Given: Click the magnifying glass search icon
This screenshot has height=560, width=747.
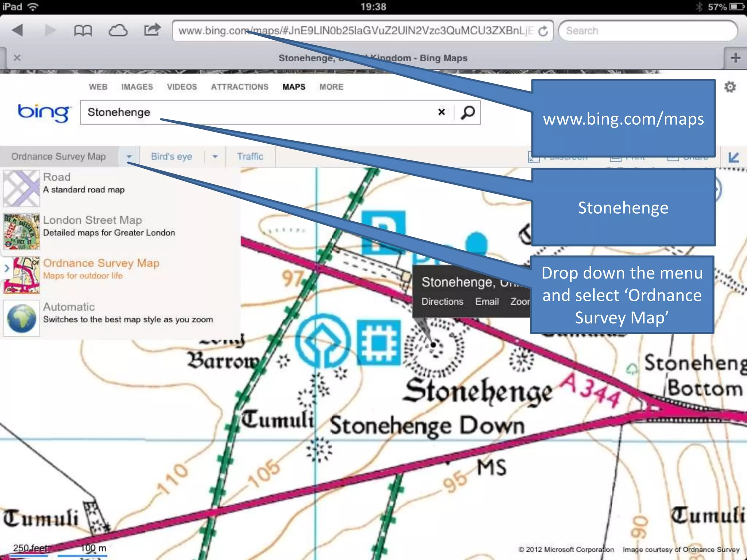Looking at the screenshot, I should 468,112.
